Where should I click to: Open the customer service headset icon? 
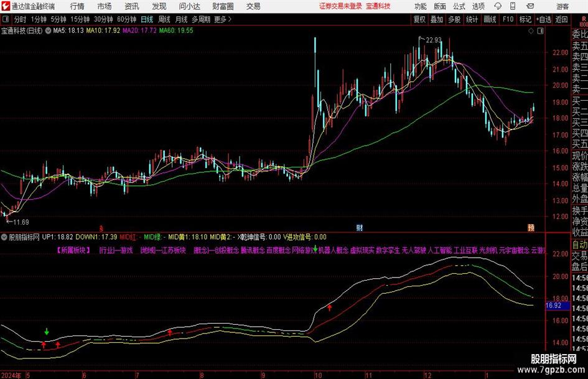498,6
